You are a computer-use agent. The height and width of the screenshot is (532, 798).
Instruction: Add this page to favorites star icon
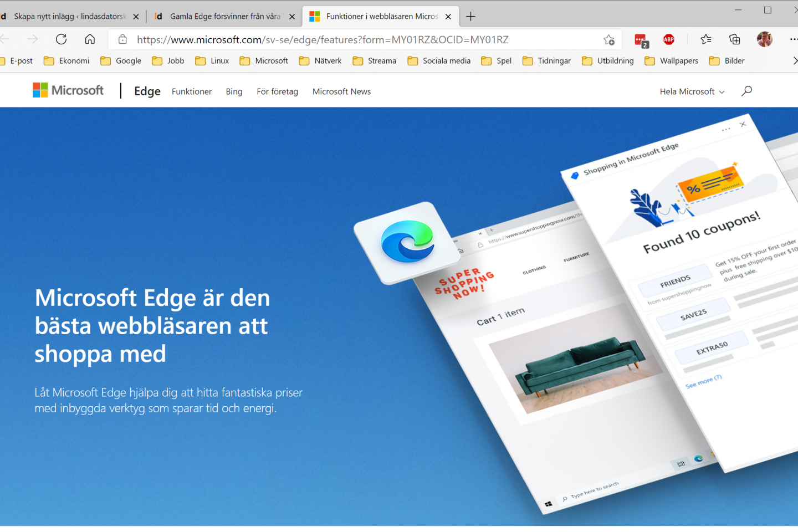pos(609,40)
